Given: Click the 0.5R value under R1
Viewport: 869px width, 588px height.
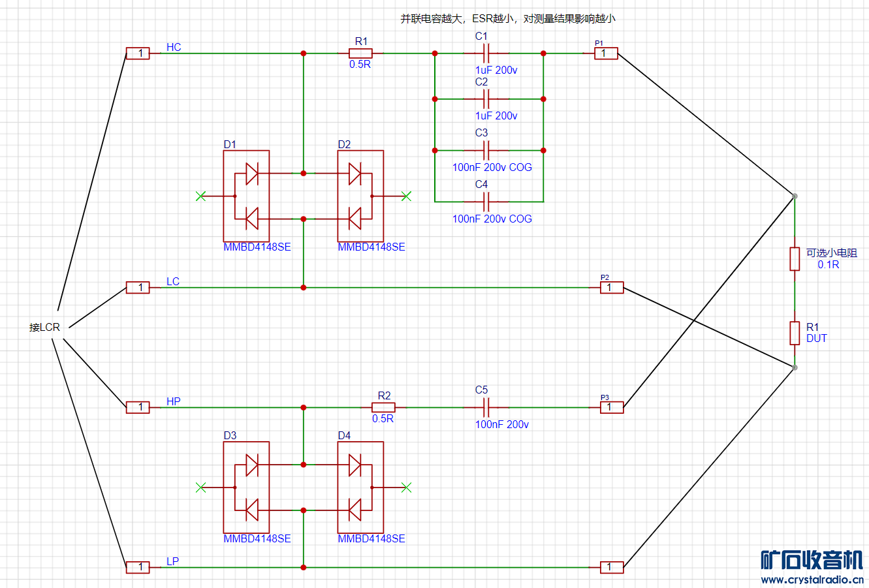Looking at the screenshot, I should (360, 64).
